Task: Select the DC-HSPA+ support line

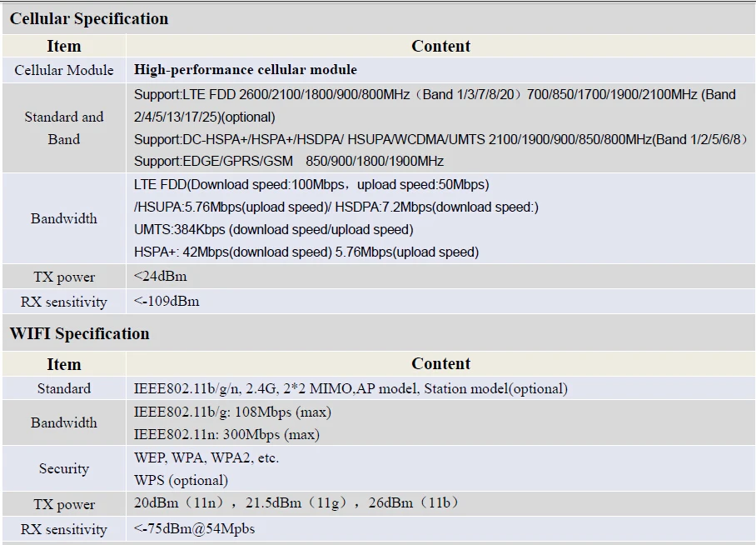Action: [x=440, y=139]
